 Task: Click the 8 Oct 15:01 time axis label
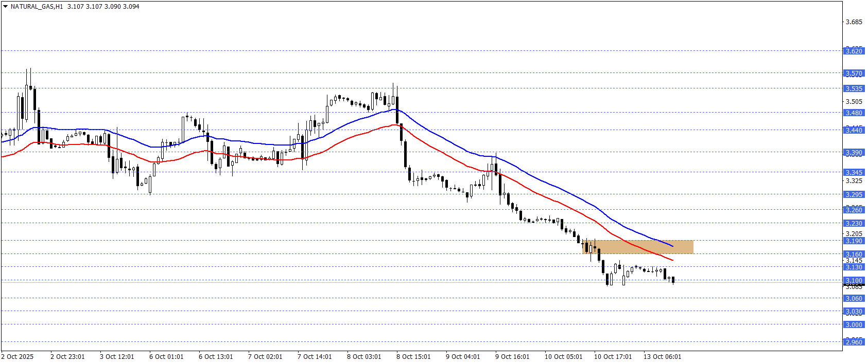[413, 357]
